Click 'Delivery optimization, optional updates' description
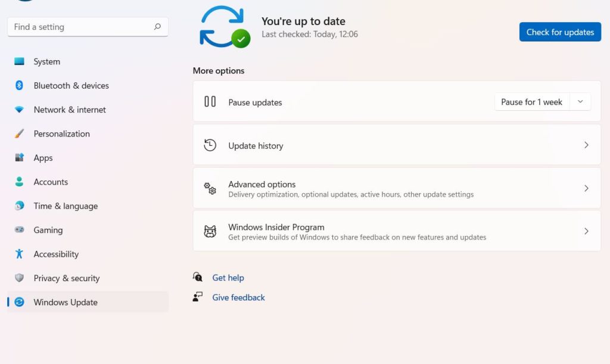 click(x=351, y=194)
